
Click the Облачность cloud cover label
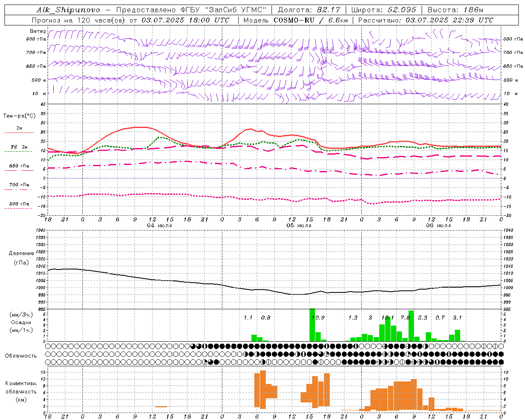(21, 356)
